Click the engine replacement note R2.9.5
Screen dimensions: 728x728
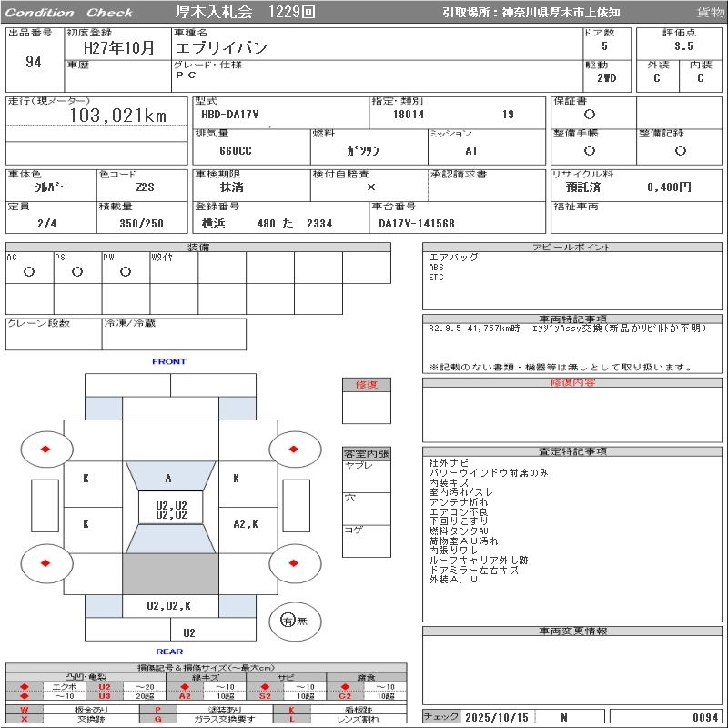[567, 329]
